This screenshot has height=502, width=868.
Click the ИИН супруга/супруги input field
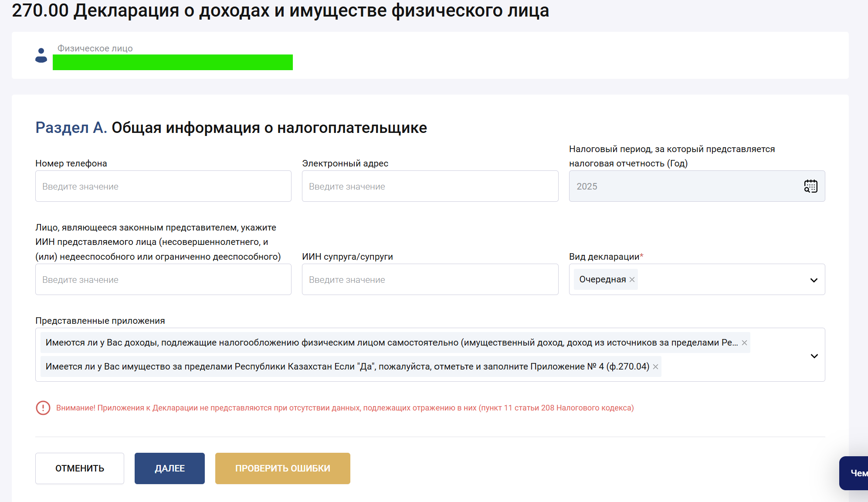430,279
